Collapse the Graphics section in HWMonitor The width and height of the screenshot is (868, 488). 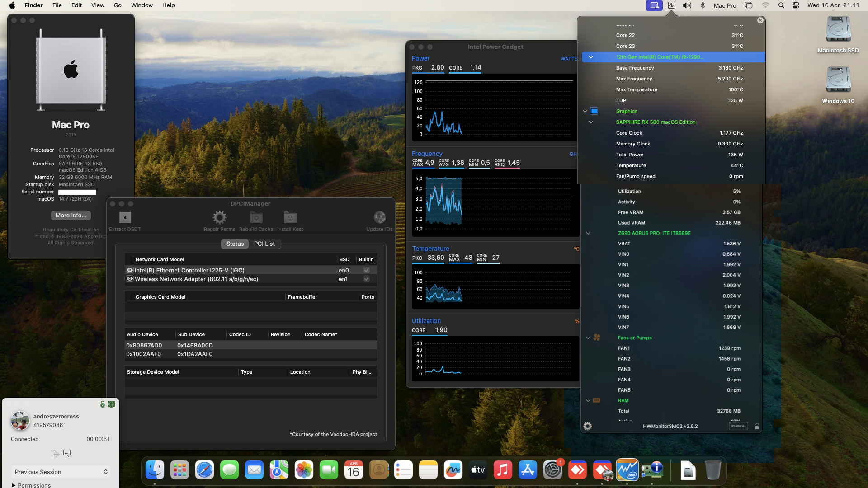585,111
